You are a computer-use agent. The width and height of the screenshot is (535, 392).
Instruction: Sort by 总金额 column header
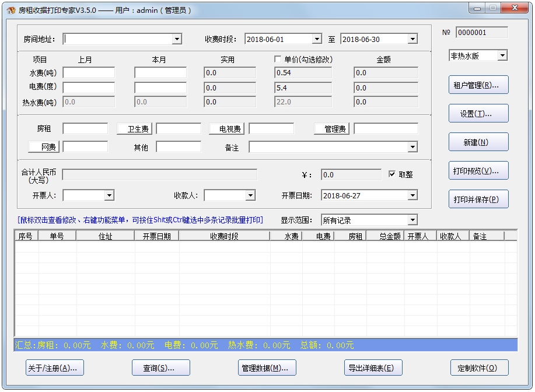pos(386,236)
